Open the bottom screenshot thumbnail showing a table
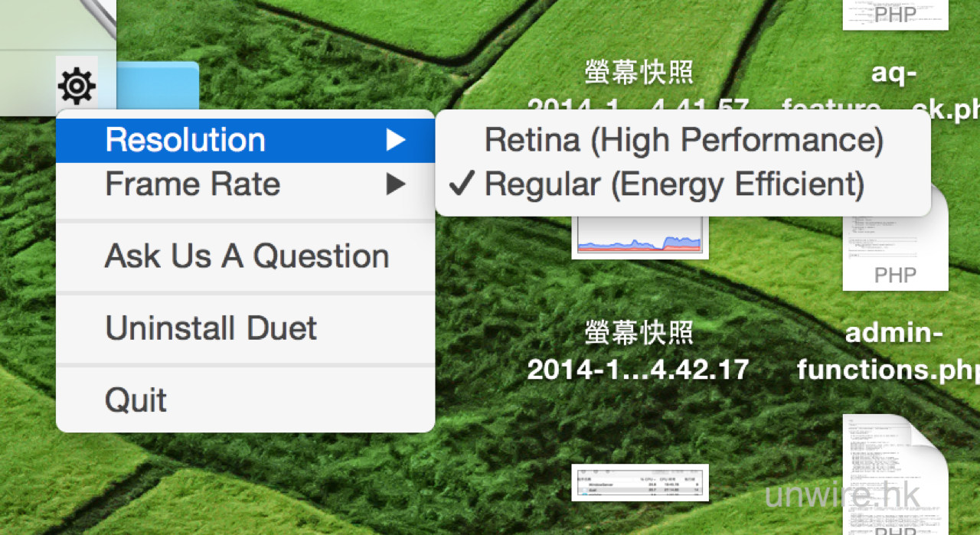The image size is (980, 535). click(x=640, y=482)
